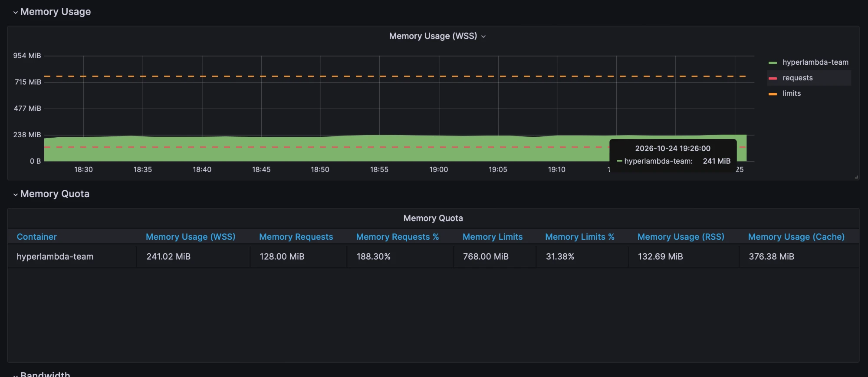Click the 376.38 MiB cache cell

[x=799, y=256]
